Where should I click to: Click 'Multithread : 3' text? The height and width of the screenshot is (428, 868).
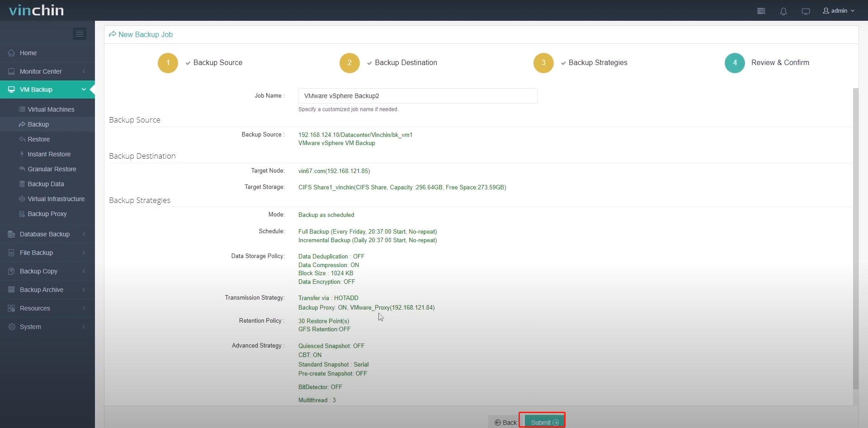tap(317, 400)
